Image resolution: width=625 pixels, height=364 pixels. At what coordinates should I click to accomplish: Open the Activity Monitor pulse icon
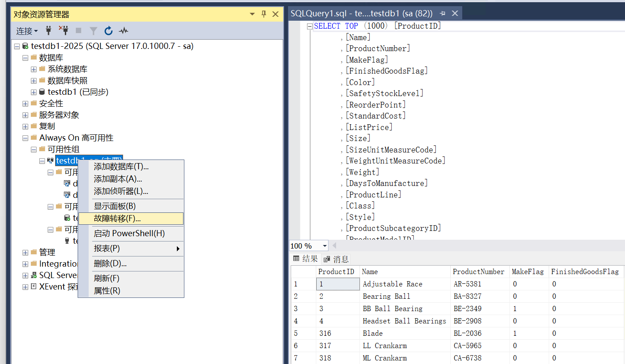click(x=124, y=31)
